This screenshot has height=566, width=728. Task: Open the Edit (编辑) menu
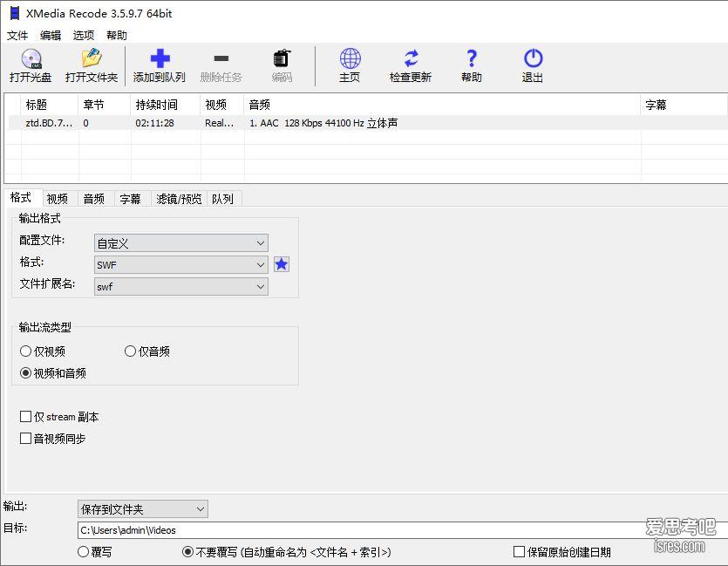[51, 35]
